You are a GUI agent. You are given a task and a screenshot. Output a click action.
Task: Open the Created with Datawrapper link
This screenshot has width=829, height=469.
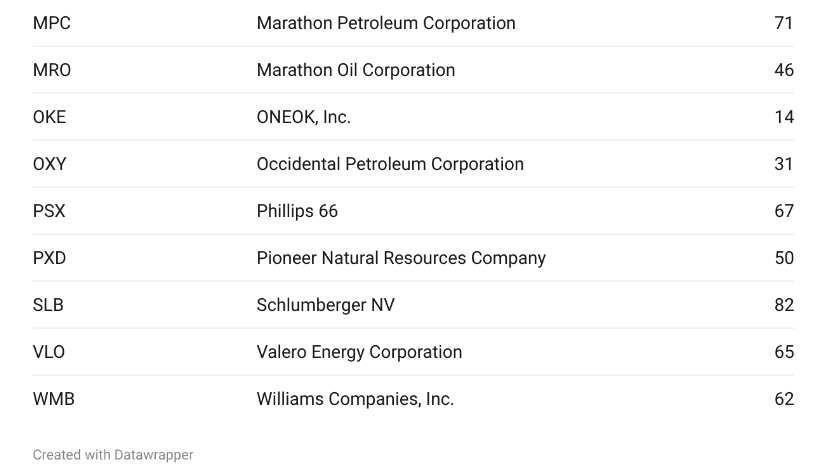113,455
